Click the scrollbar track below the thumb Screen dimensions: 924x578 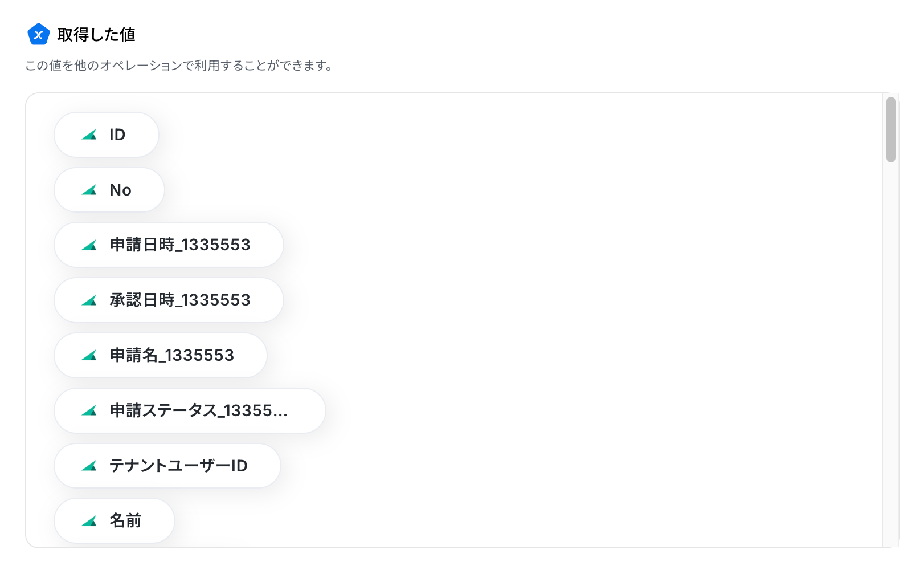pyautogui.click(x=891, y=353)
